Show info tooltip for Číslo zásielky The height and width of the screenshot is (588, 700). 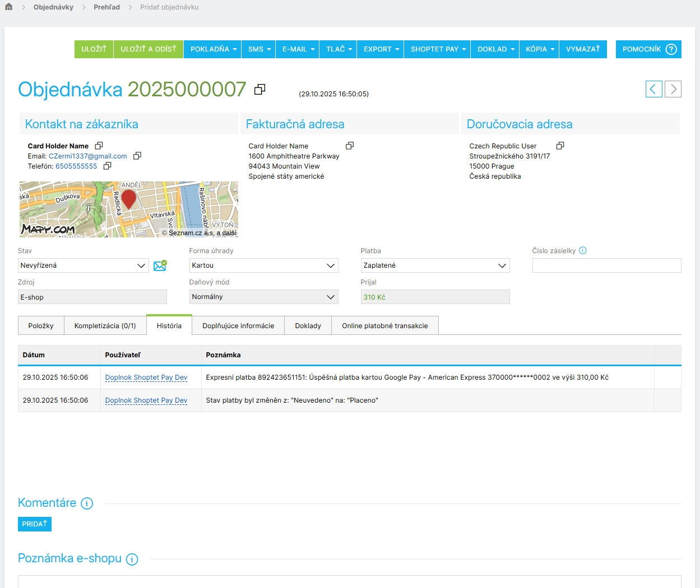click(583, 251)
